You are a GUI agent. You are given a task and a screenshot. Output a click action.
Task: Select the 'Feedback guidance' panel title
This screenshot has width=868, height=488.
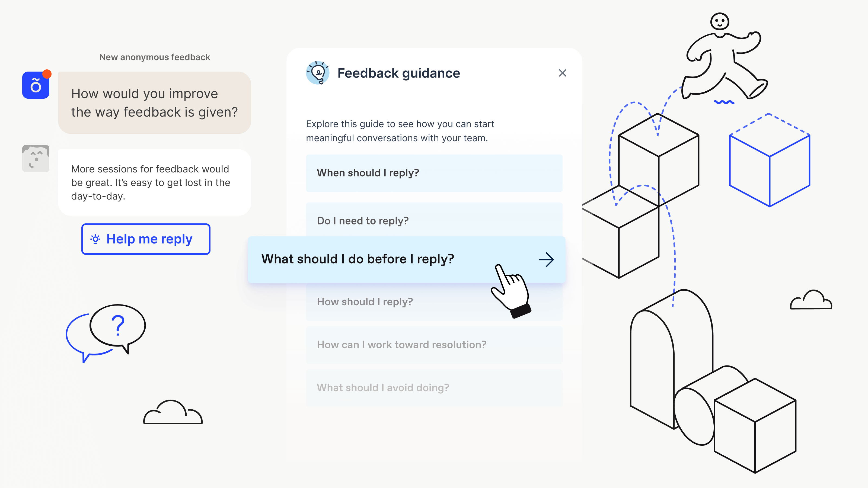point(399,73)
